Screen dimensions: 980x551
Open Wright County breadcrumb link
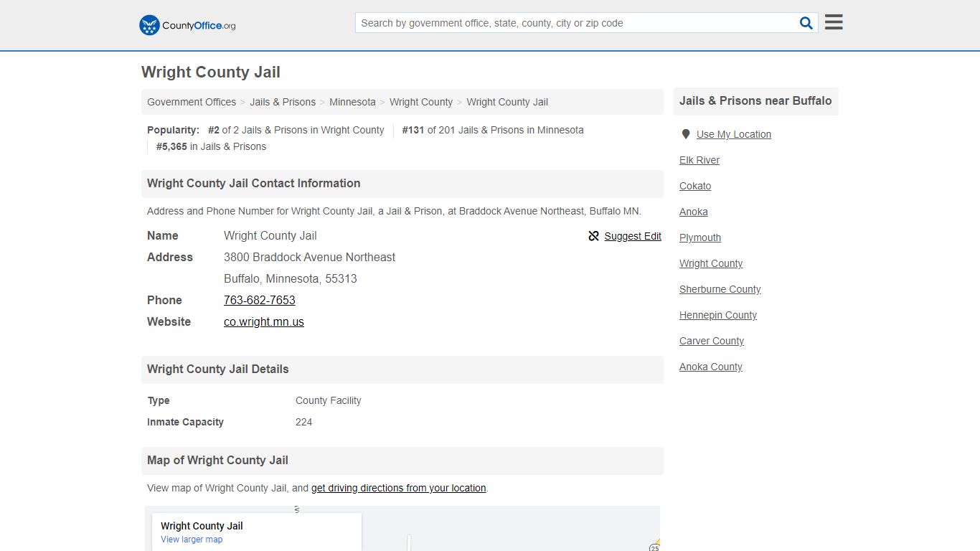(x=421, y=102)
